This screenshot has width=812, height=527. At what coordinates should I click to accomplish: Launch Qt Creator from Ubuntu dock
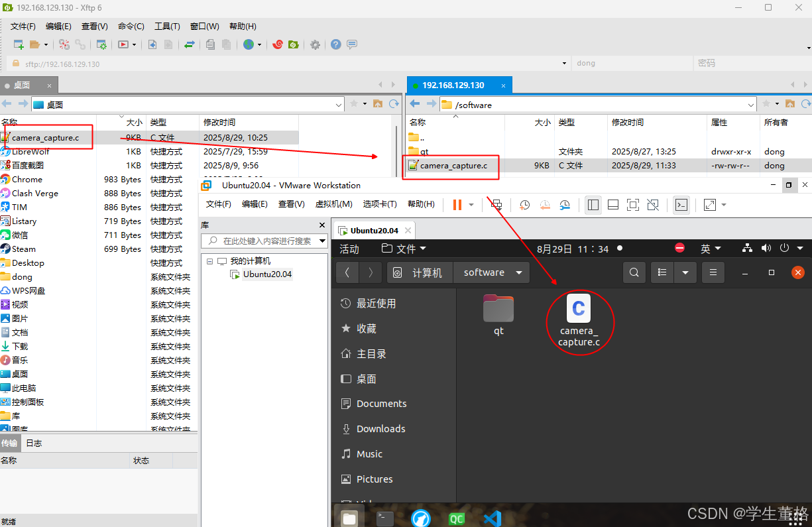[x=457, y=518]
